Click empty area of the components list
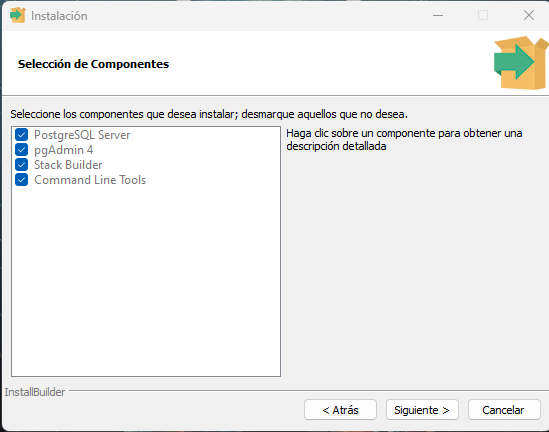 [x=146, y=280]
